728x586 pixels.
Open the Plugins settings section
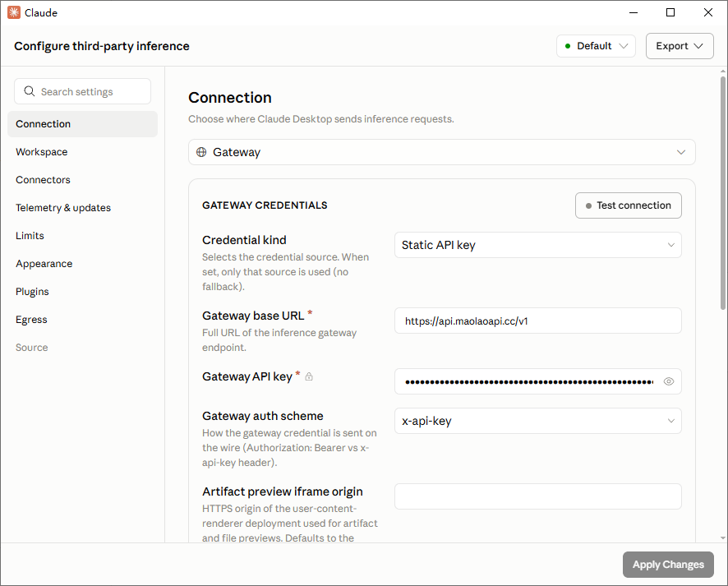(83, 291)
